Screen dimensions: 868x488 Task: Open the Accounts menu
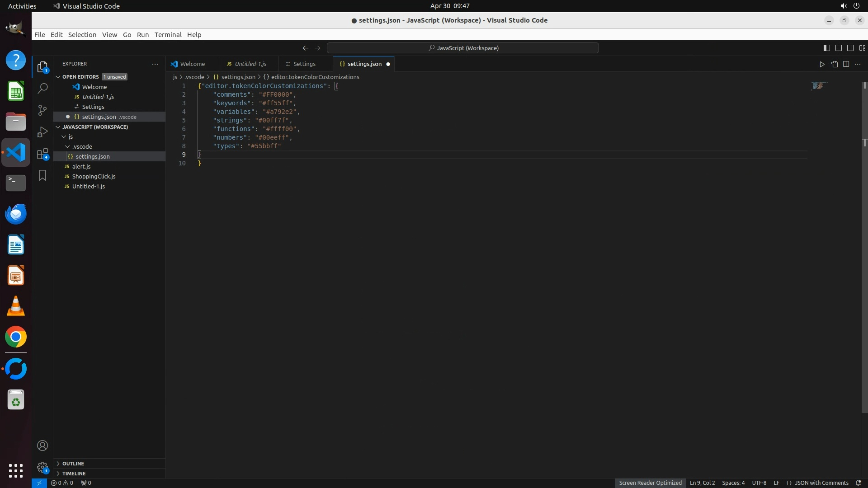tap(42, 446)
